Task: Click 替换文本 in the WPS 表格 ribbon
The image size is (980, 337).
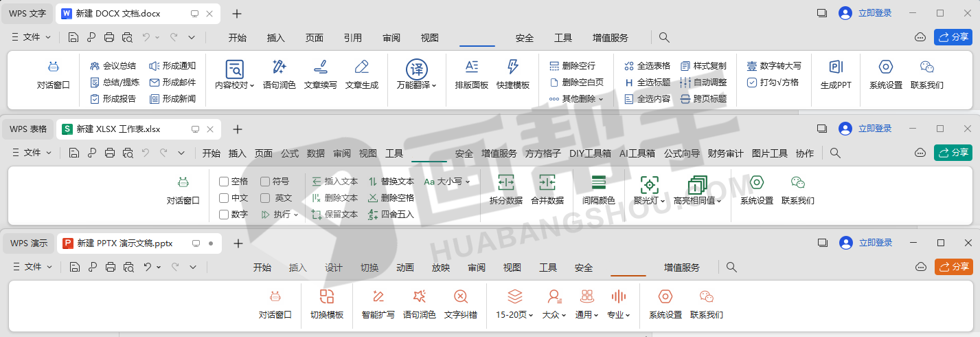Action: [x=391, y=182]
